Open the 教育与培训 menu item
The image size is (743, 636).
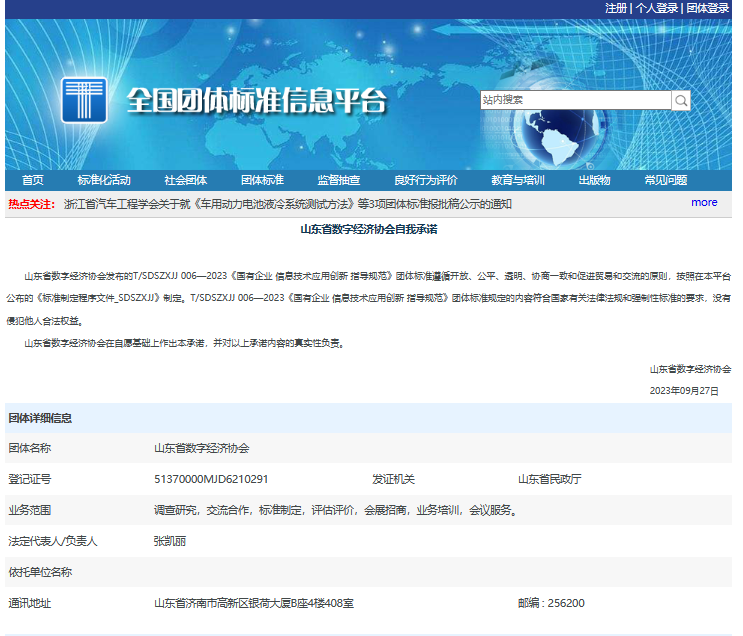[518, 180]
